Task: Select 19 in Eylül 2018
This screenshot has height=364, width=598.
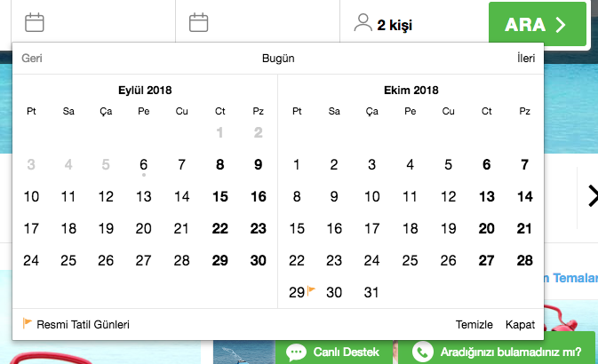Action: [106, 229]
